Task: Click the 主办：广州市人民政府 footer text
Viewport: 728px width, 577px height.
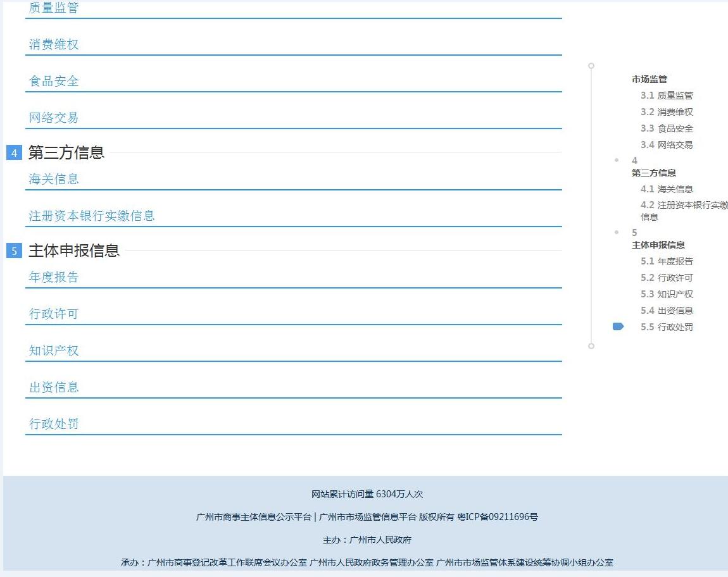Action: 367,540
